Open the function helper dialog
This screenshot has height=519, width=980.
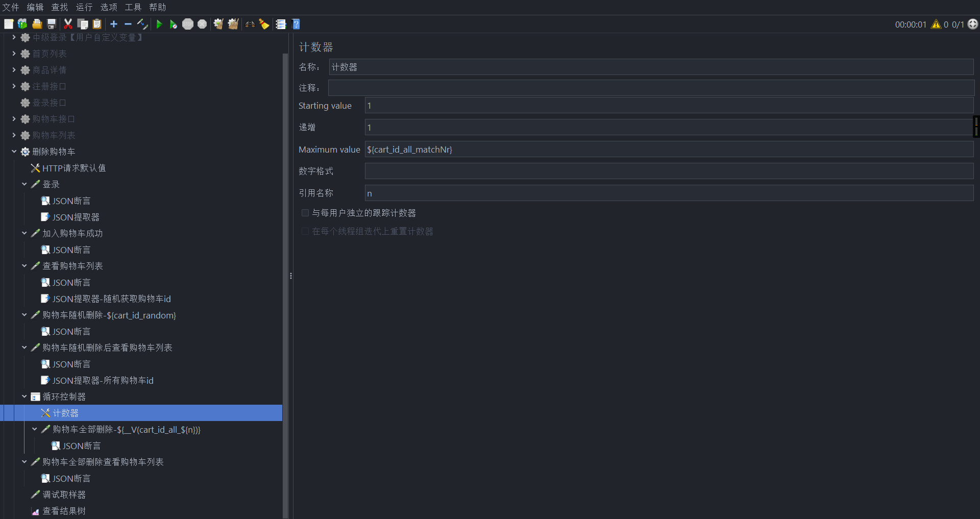pyautogui.click(x=281, y=24)
